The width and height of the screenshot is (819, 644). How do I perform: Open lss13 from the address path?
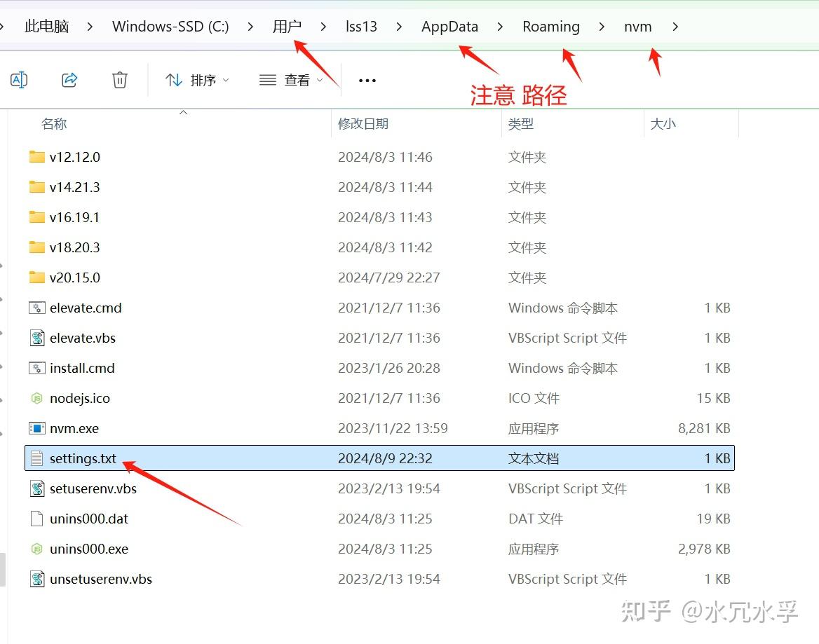click(x=361, y=26)
